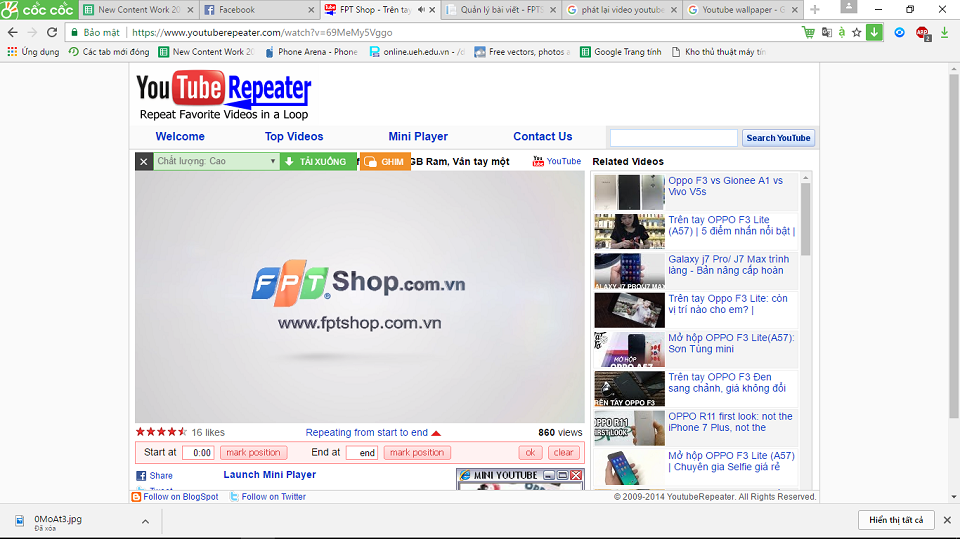Close the downloads shelf with X
Viewport: 960px width, 539px height.
click(947, 520)
